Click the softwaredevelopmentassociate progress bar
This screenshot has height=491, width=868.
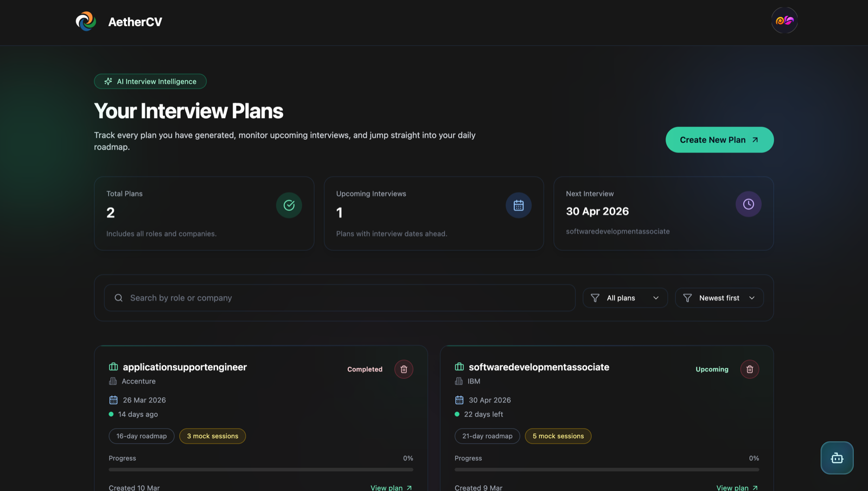[607, 469]
